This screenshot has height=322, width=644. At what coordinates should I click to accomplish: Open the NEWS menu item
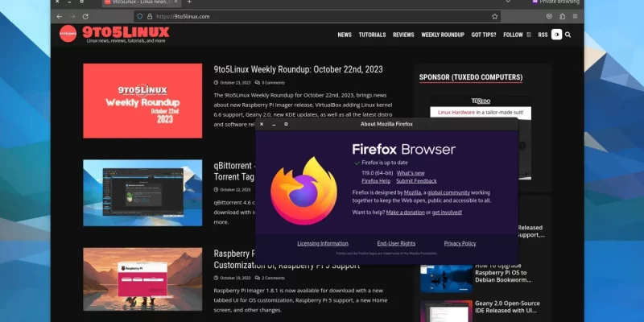point(345,35)
